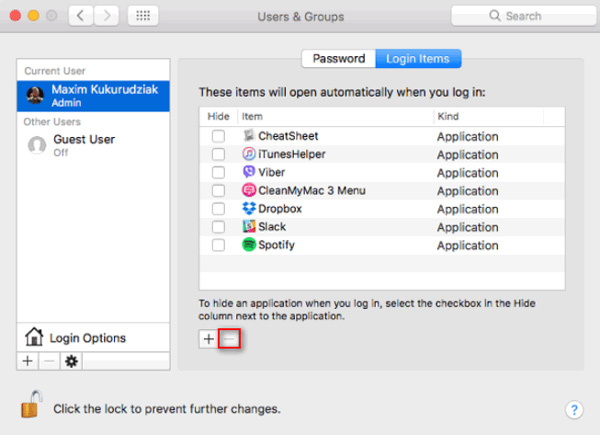This screenshot has width=600, height=435.
Task: Tick Hide checkbox for CleanMyMac 3 Menu
Action: click(x=218, y=191)
